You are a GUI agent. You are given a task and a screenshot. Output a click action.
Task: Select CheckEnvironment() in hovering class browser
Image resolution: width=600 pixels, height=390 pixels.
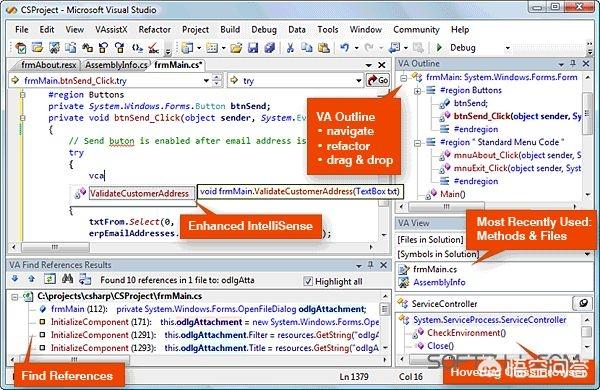(466, 333)
